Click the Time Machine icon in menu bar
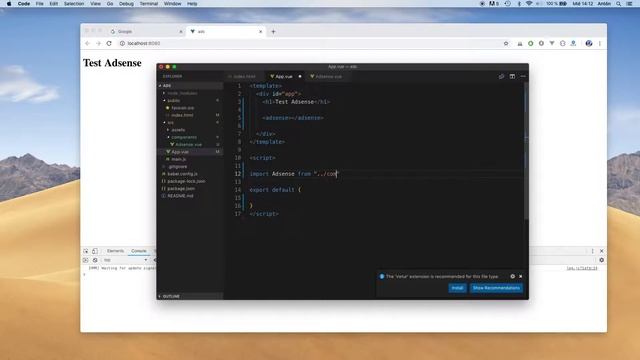Screen dimensions: 640x360 (x=508, y=4)
